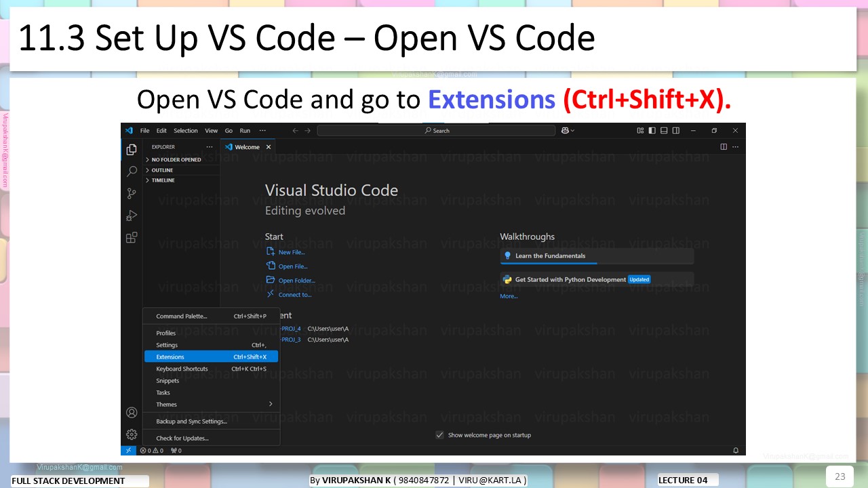This screenshot has width=868, height=488.
Task: Choose Keyboard Shortcuts in the Manage menu
Action: pyautogui.click(x=212, y=369)
